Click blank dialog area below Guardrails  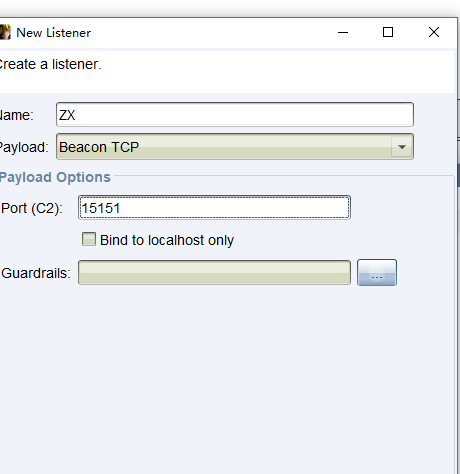point(227,377)
